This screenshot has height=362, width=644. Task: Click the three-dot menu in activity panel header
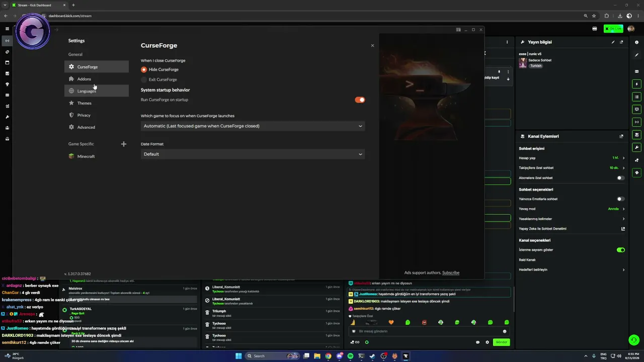point(507,42)
